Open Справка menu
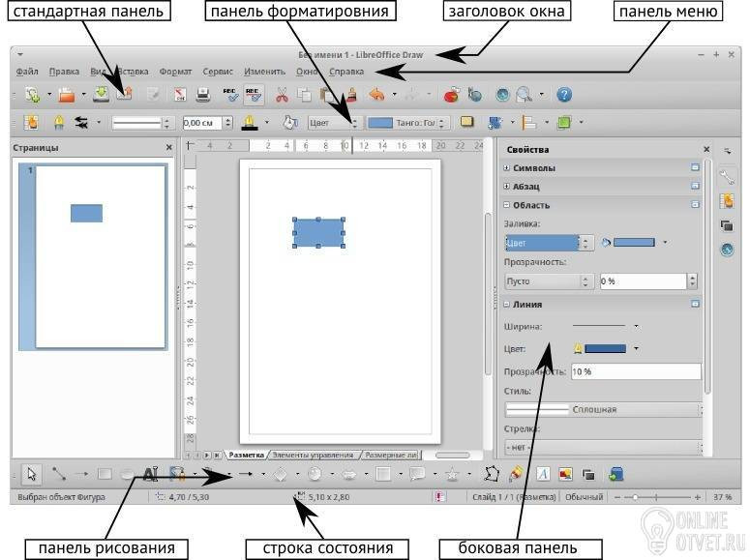Viewport: 750px width, 560px height. [346, 72]
